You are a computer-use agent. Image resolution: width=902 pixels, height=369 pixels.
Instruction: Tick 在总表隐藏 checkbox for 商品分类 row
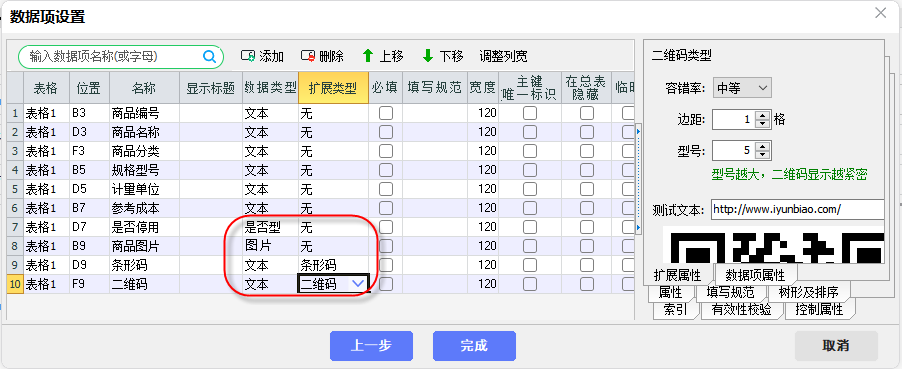(x=587, y=151)
